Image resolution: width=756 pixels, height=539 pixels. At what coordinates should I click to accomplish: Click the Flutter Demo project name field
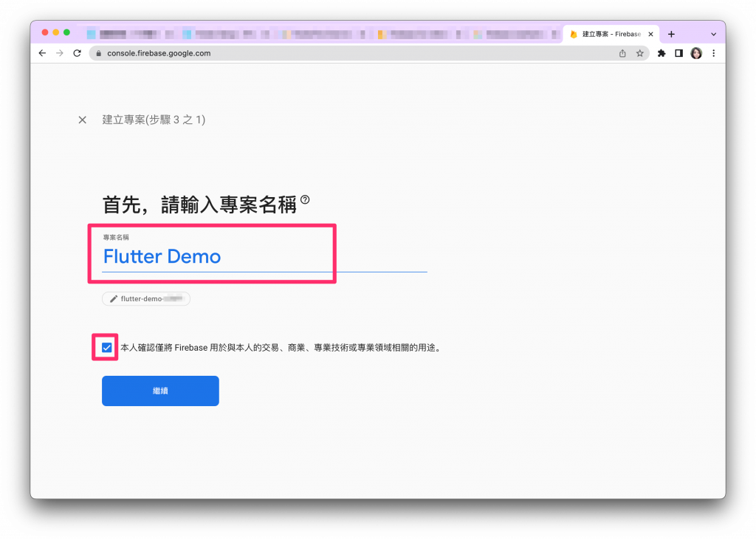point(264,256)
